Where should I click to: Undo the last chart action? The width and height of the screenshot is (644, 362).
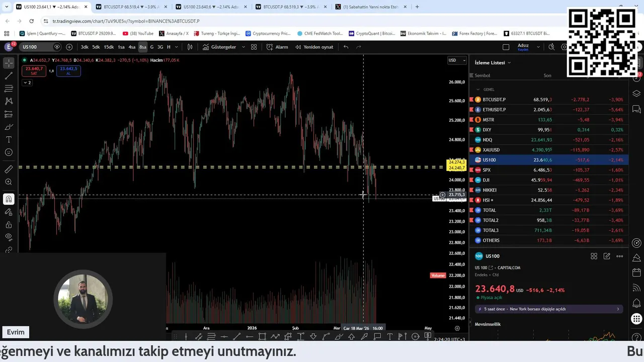[x=346, y=47]
